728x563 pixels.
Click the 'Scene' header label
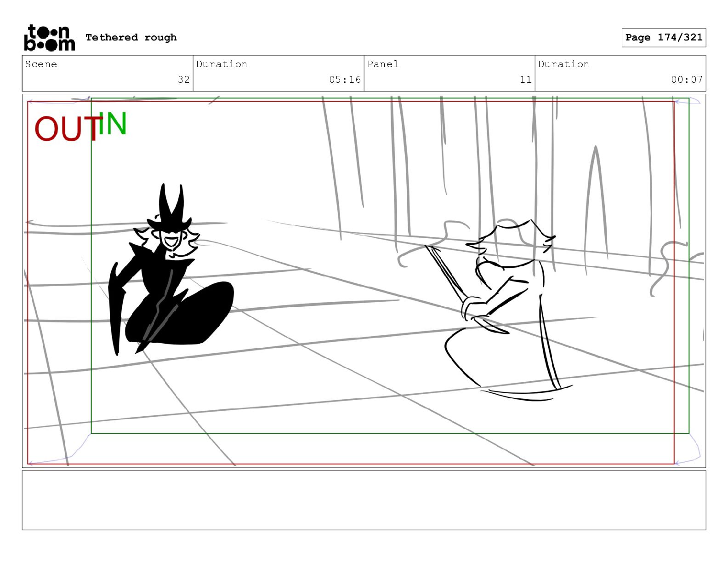click(x=41, y=64)
